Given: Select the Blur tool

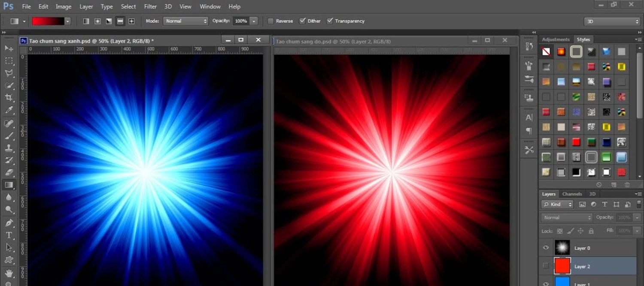Looking at the screenshot, I should [x=9, y=197].
